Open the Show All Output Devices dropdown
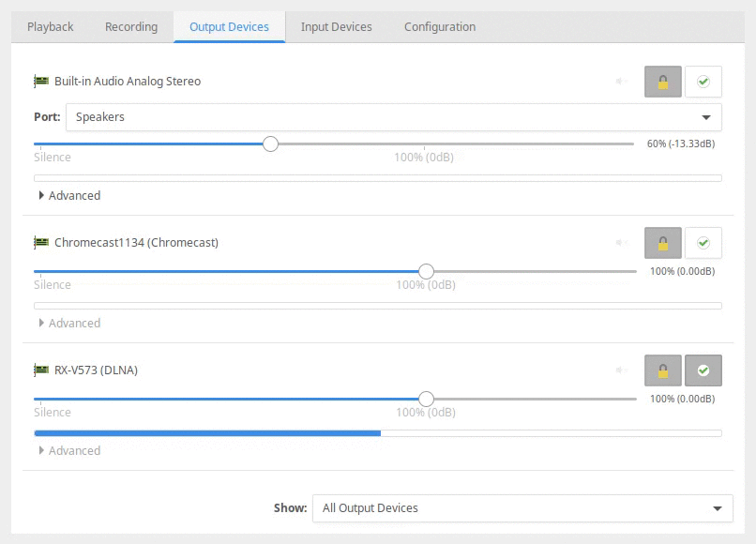The height and width of the screenshot is (544, 756). tap(522, 508)
